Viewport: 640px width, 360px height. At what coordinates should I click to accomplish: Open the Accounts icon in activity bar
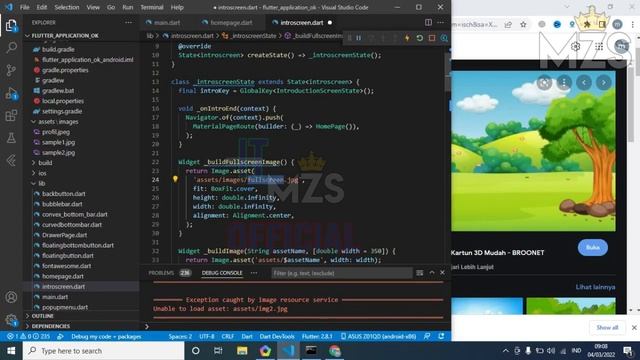11,297
